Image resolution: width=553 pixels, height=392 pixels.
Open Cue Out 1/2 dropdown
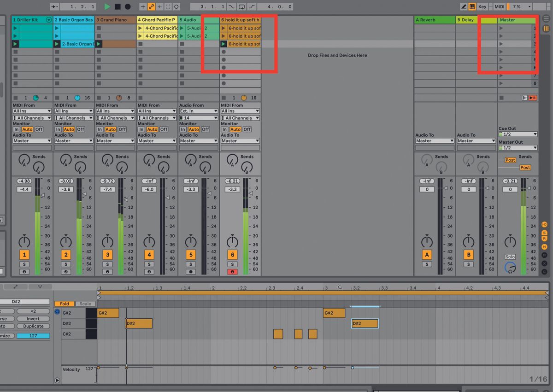click(x=518, y=134)
